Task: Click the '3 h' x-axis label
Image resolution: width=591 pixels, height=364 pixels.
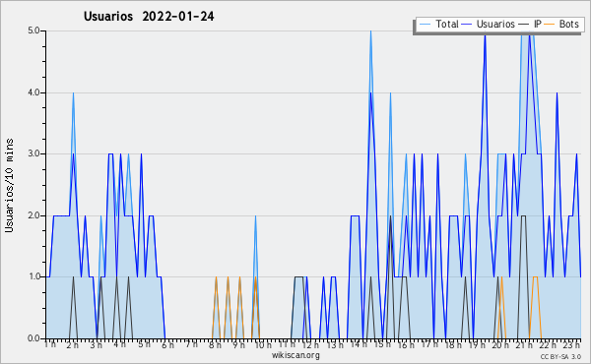Action: [97, 345]
